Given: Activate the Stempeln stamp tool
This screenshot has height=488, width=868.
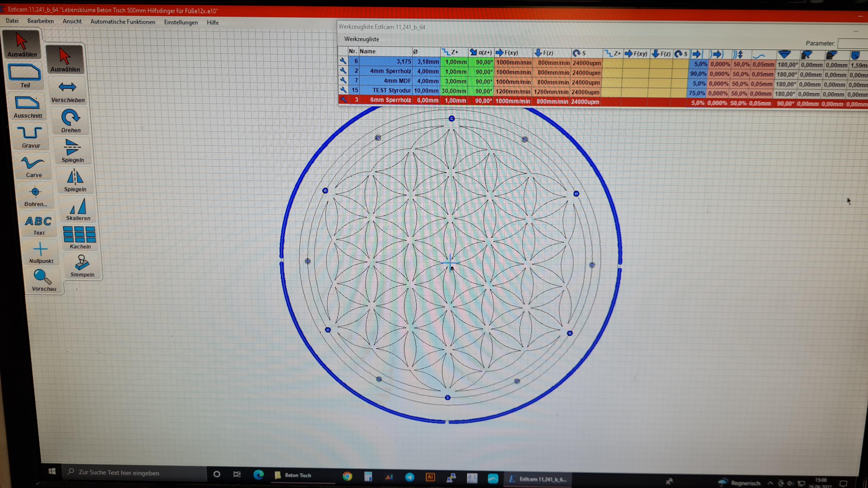Looking at the screenshot, I should 82,266.
